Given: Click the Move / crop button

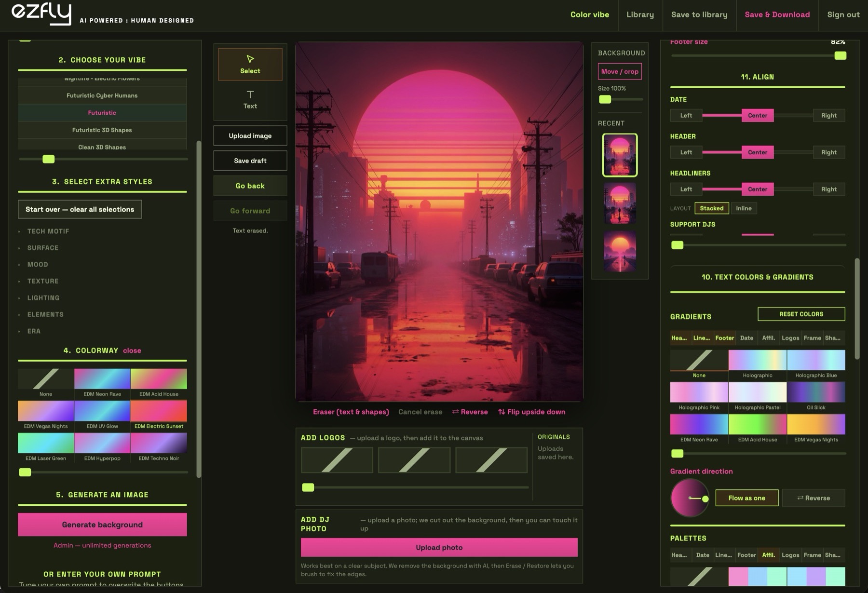Looking at the screenshot, I should click(x=620, y=71).
